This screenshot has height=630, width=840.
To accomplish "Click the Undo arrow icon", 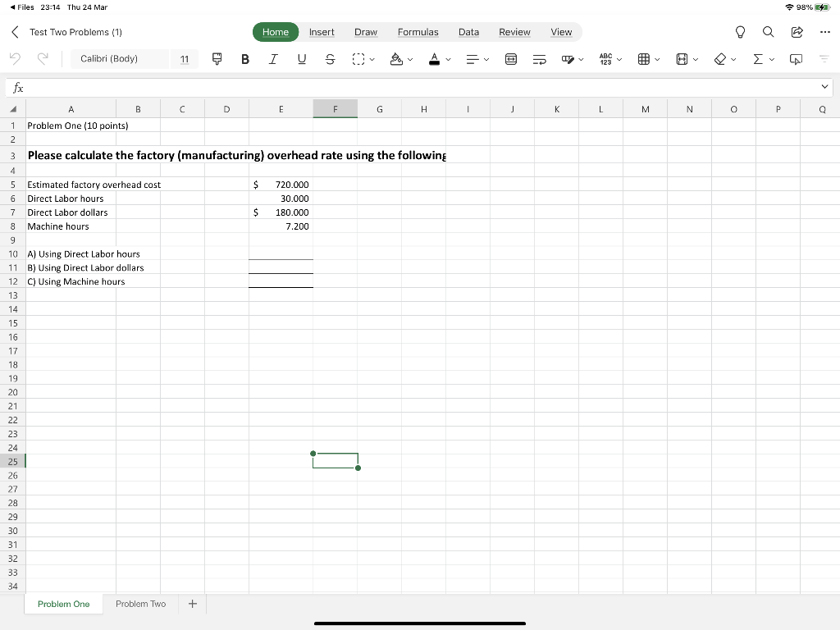I will [x=15, y=58].
